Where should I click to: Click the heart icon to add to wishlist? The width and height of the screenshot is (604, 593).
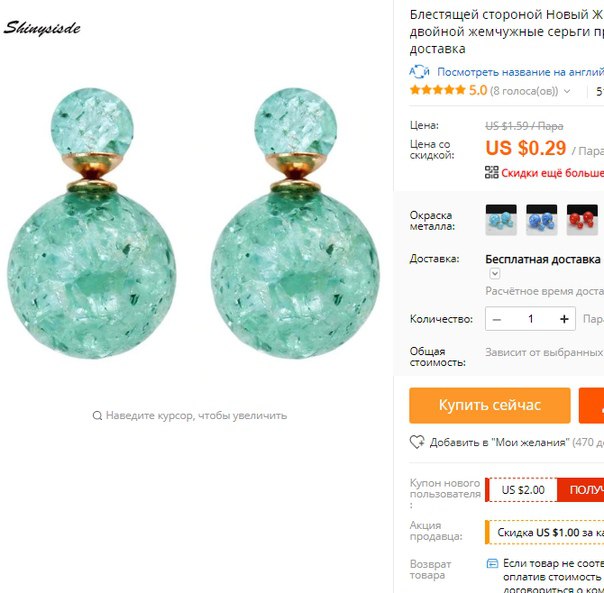pos(417,442)
